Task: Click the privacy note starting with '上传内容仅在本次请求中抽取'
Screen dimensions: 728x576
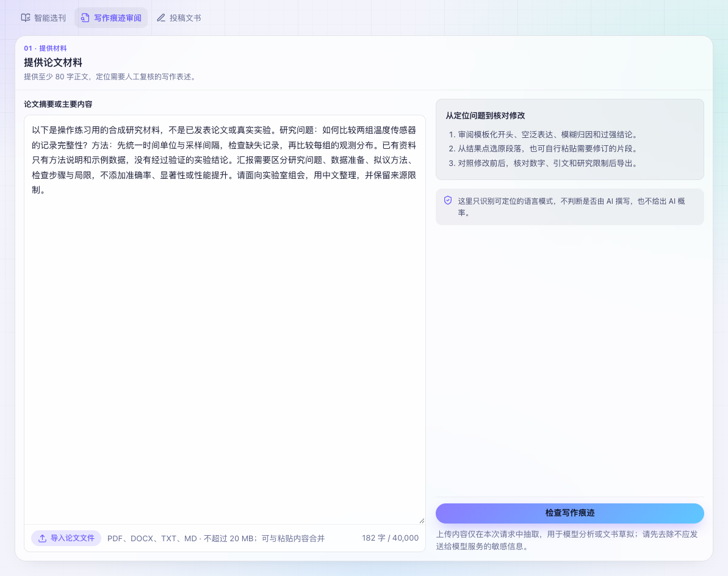Action: 566,540
